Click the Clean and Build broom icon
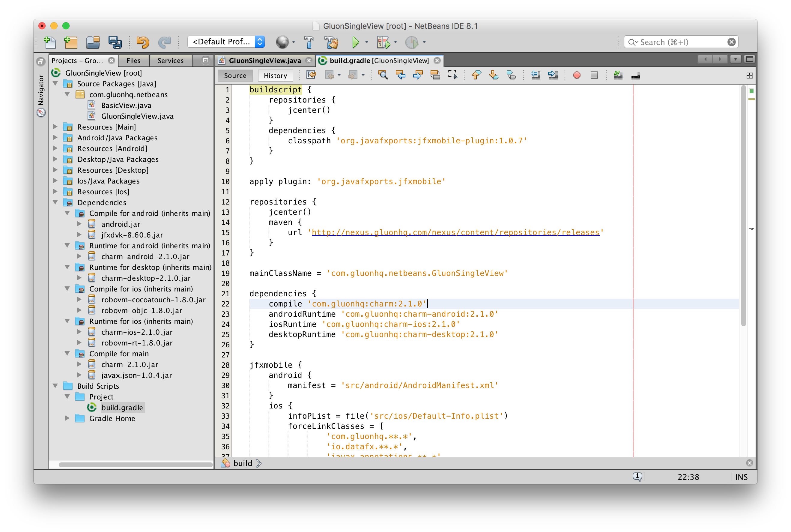791x532 pixels. coord(331,42)
